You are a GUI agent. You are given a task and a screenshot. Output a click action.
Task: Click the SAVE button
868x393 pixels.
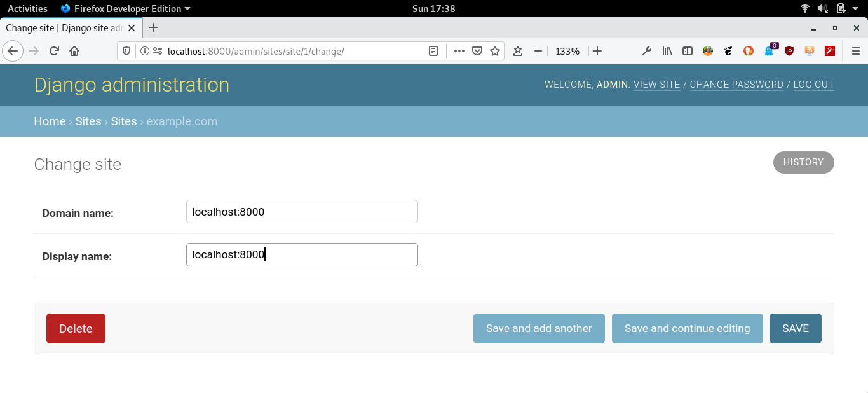[796, 328]
